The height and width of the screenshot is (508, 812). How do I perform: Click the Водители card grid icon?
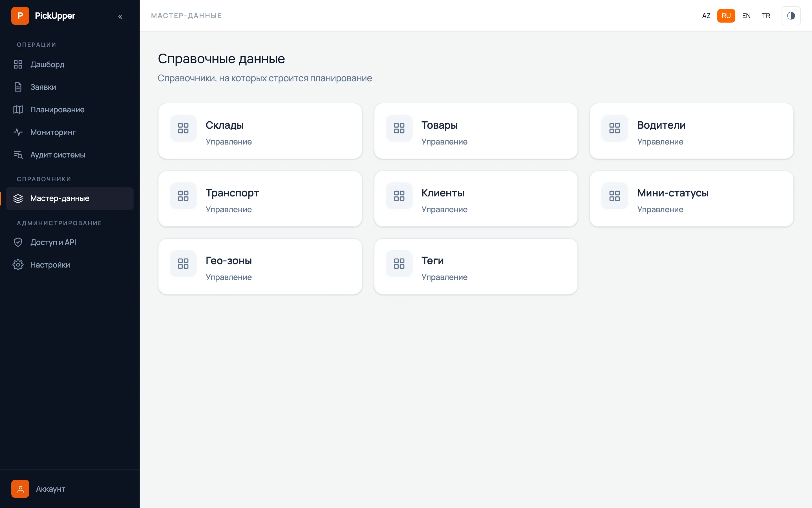[614, 128]
